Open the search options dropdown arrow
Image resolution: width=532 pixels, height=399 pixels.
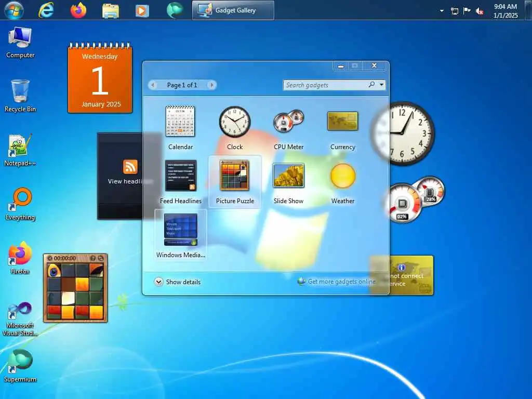coord(382,85)
